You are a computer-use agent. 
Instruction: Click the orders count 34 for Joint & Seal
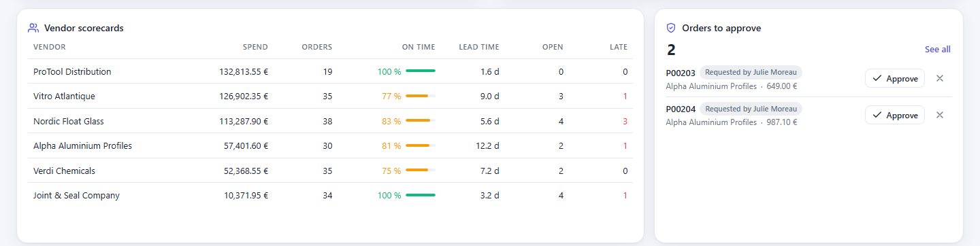coord(327,196)
